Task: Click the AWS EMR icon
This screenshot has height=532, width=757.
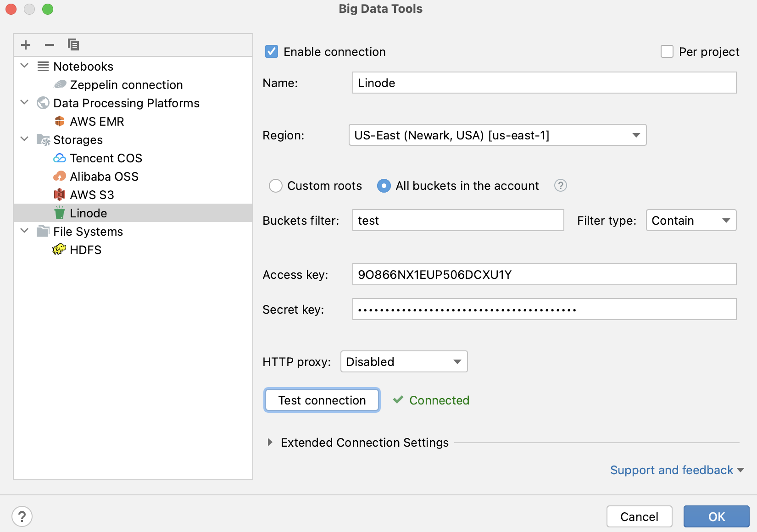Action: point(60,121)
